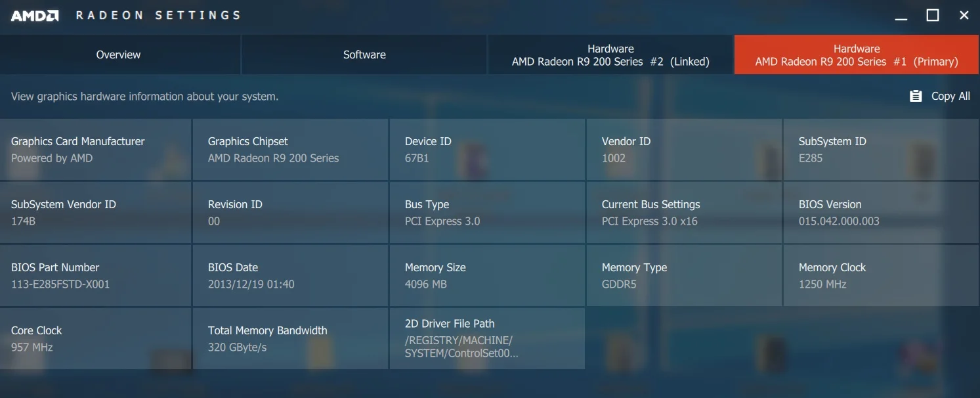Click the RADEON SETTINGS title text
This screenshot has width=980, height=398.
point(158,15)
